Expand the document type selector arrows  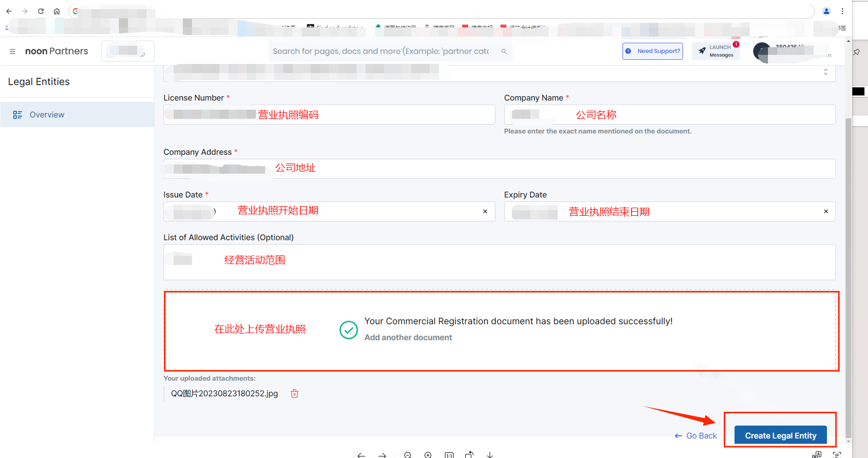[x=825, y=72]
